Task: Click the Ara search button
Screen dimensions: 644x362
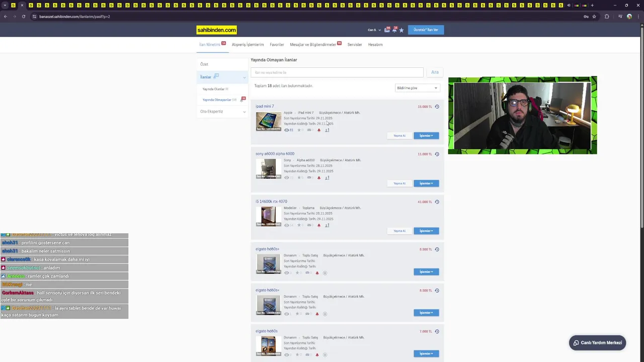Action: pyautogui.click(x=435, y=72)
